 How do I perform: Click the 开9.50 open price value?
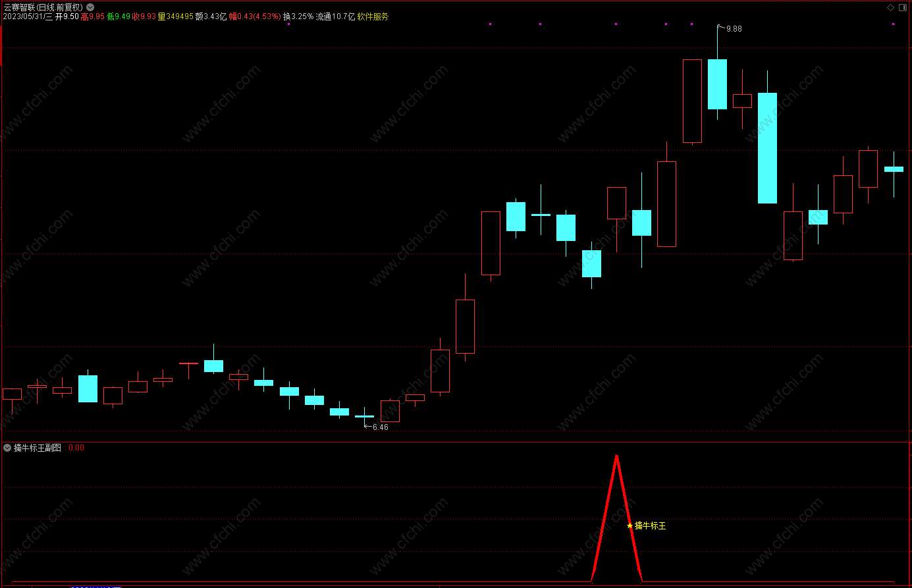(x=67, y=16)
